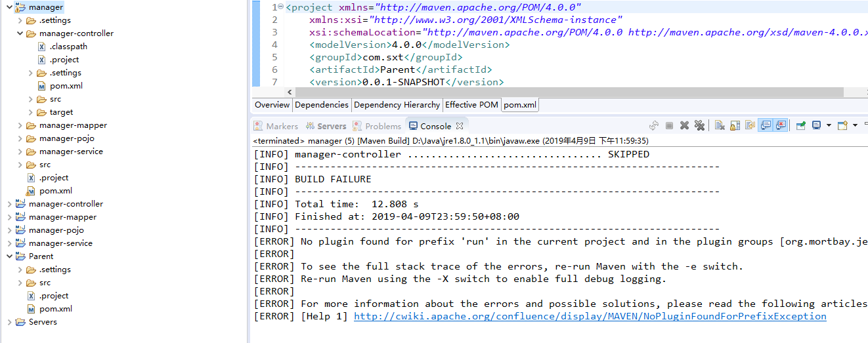Screen dimensions: 868x343
Task: Expand the manager-mapper folder inside manager
Action: point(20,125)
